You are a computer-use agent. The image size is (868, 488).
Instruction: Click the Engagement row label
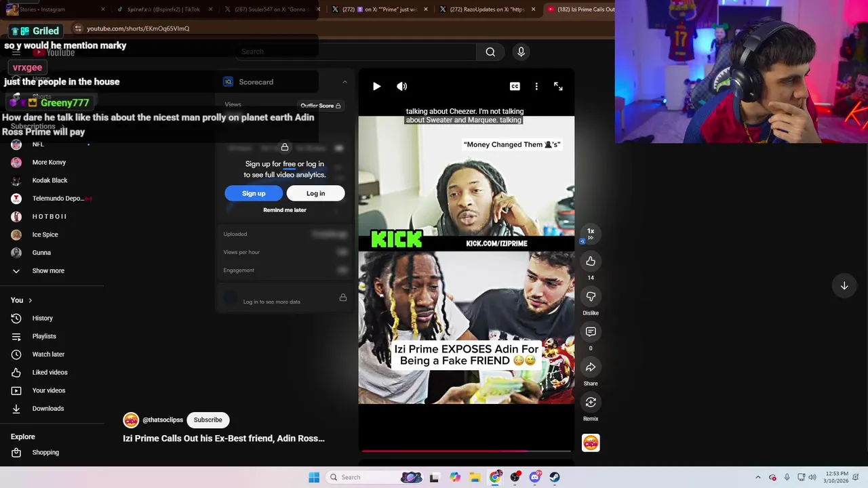pyautogui.click(x=239, y=270)
